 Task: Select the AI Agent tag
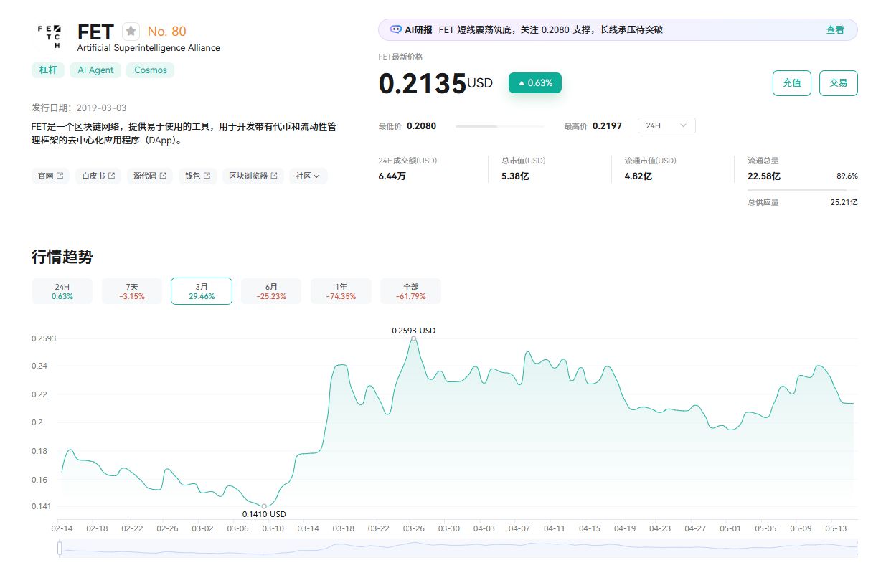[96, 70]
